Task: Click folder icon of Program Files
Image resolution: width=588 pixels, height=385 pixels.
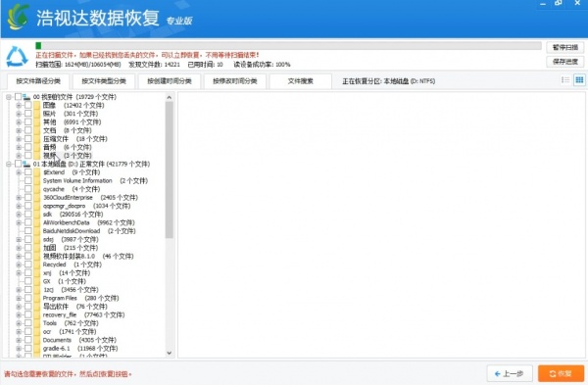Action: click(37, 298)
